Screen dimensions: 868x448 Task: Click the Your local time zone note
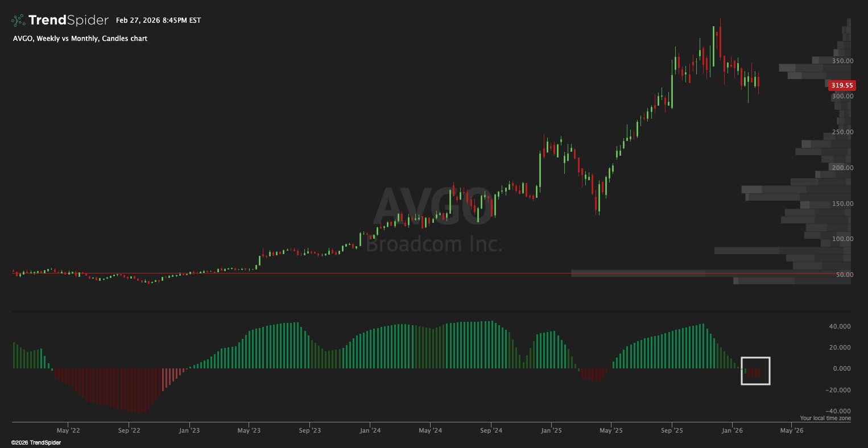(825, 418)
